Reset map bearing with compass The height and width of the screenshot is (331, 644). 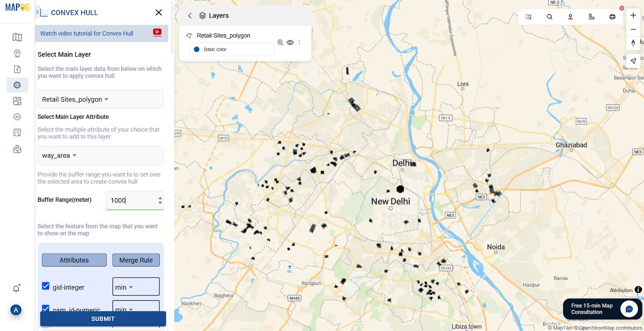point(633,43)
